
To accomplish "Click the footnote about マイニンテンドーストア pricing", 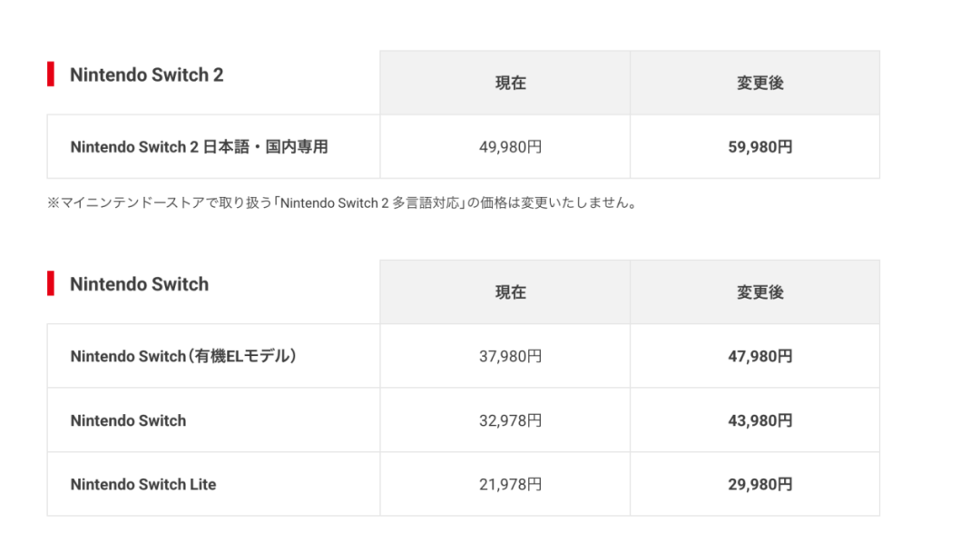I will [x=342, y=203].
